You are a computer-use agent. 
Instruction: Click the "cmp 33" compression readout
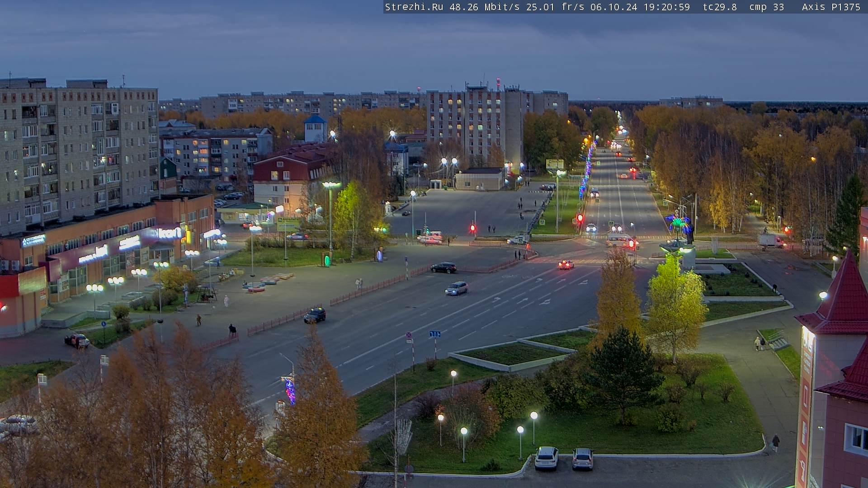(x=767, y=7)
